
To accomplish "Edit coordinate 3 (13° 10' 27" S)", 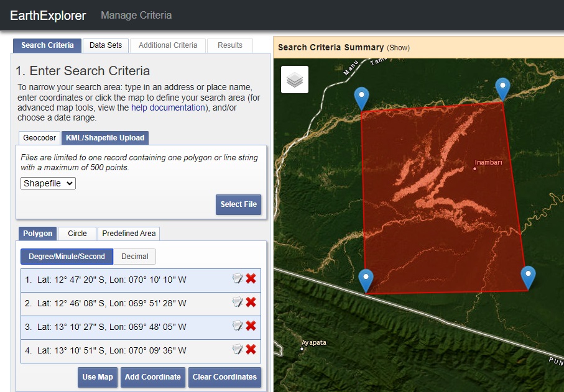I will 238,326.
